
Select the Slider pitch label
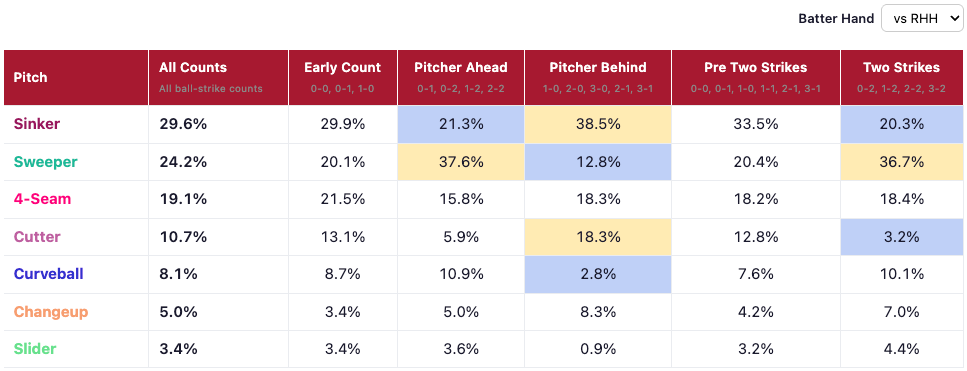[35, 349]
